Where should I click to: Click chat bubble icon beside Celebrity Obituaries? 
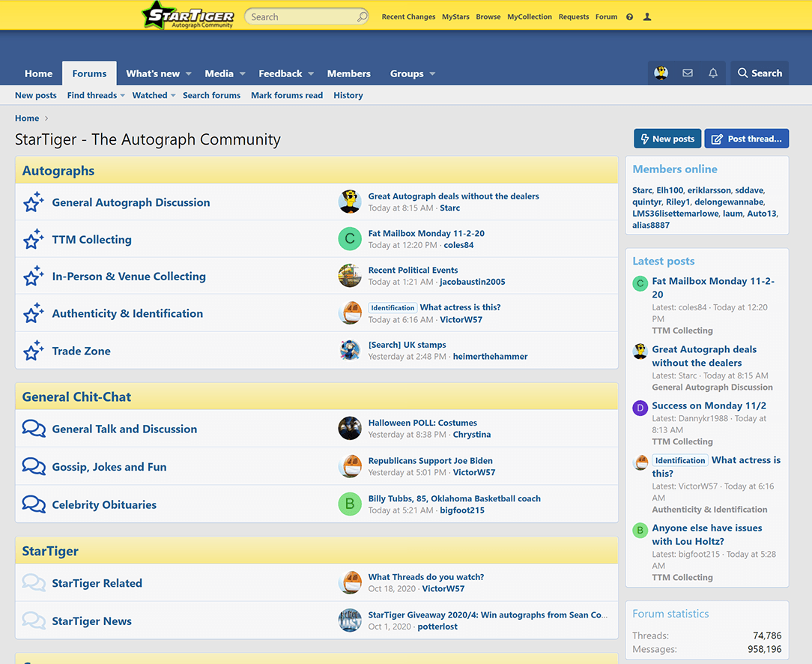tap(34, 504)
